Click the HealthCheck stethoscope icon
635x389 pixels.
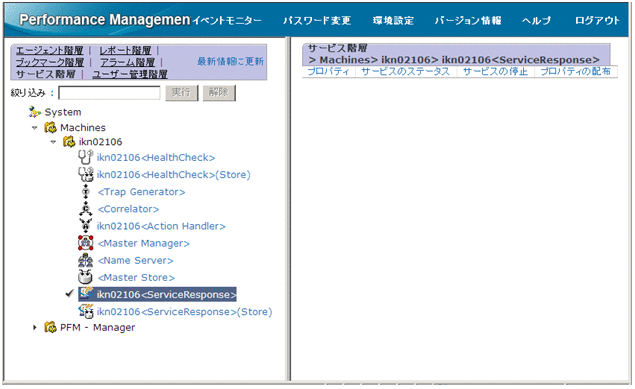click(x=85, y=157)
